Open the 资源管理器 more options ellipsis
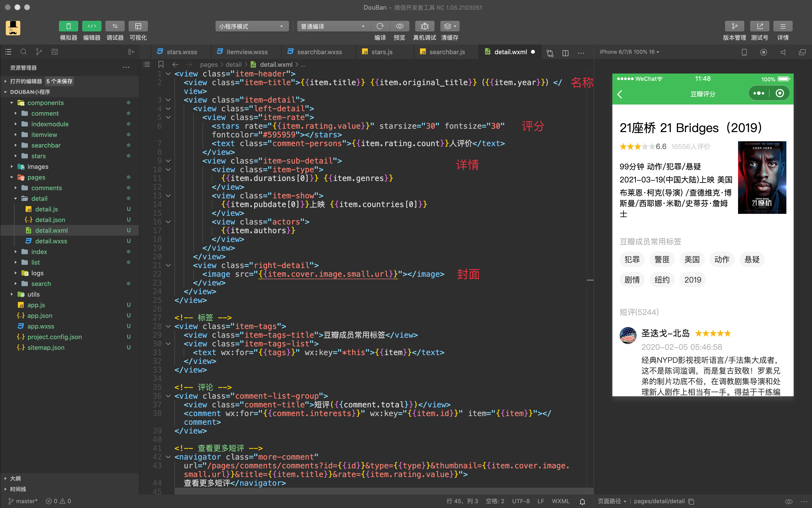The height and width of the screenshot is (508, 812). (126, 67)
